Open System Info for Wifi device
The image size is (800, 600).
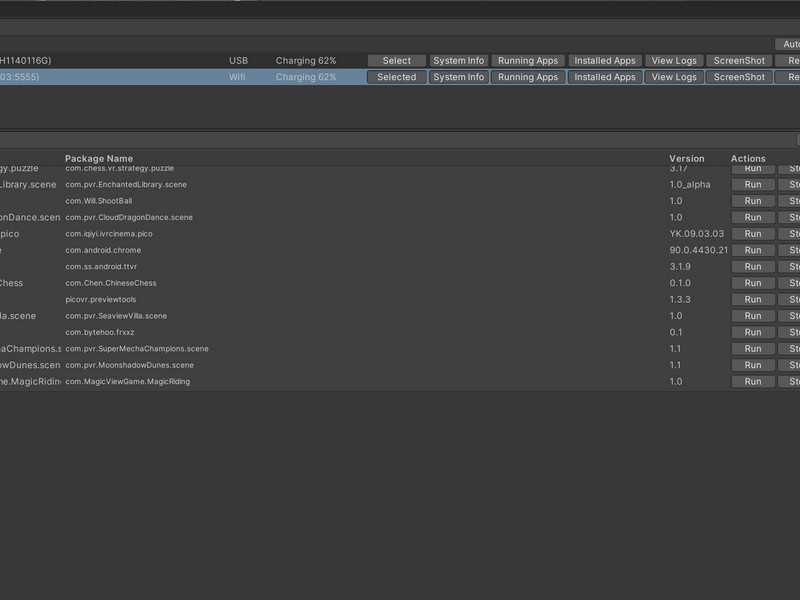[459, 77]
